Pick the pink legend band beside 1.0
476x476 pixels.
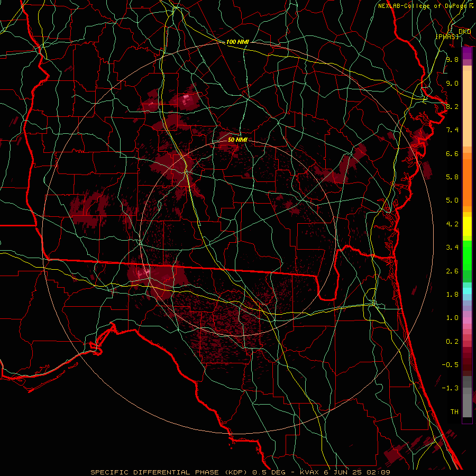click(467, 321)
